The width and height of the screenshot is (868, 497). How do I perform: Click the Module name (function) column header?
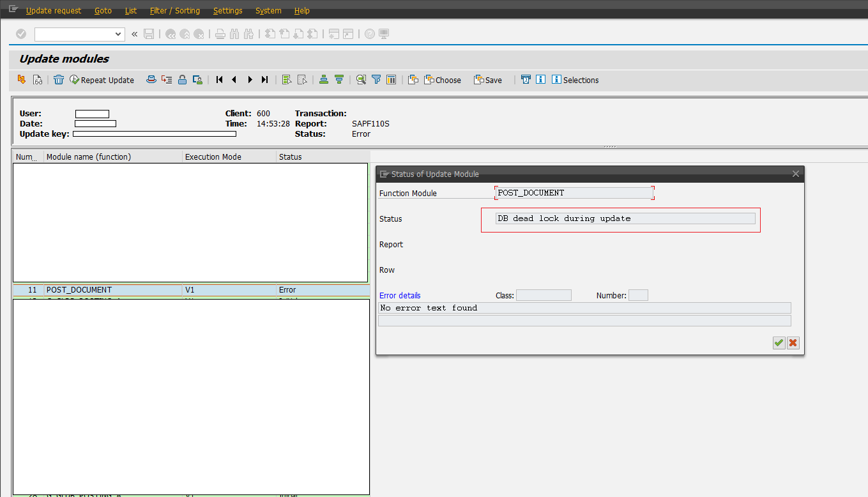tap(113, 157)
